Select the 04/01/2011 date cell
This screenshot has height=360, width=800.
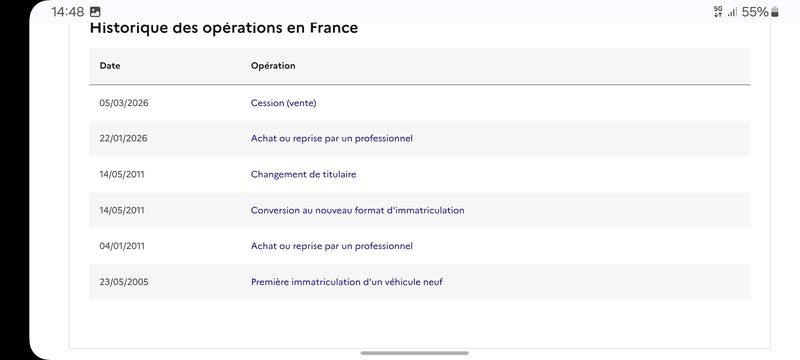point(122,246)
